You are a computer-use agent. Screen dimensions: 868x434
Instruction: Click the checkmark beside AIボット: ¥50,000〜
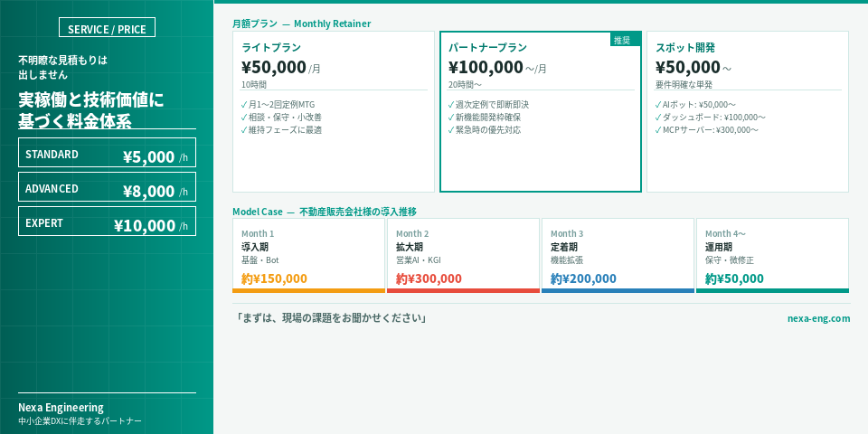point(658,105)
